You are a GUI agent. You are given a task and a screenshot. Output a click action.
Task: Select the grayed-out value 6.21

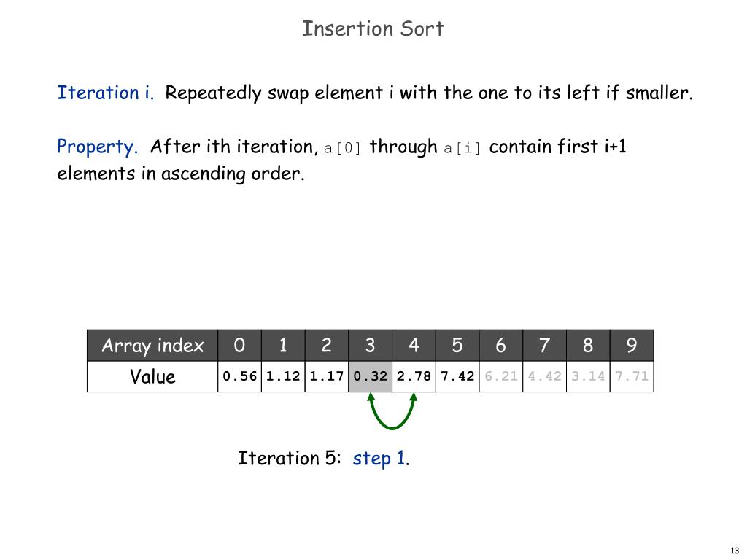point(501,376)
